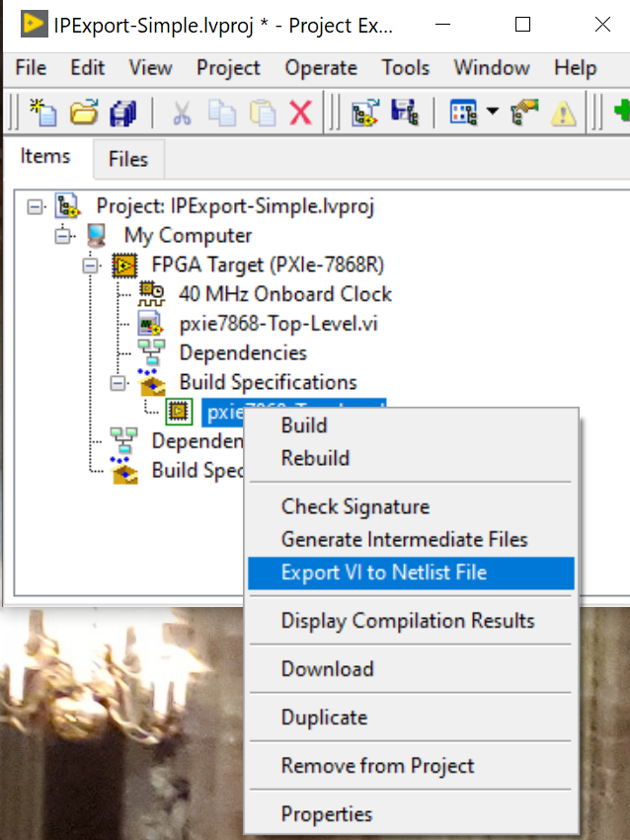Viewport: 630px width, 840px height.
Task: Open Properties from context menu
Action: tap(411, 814)
